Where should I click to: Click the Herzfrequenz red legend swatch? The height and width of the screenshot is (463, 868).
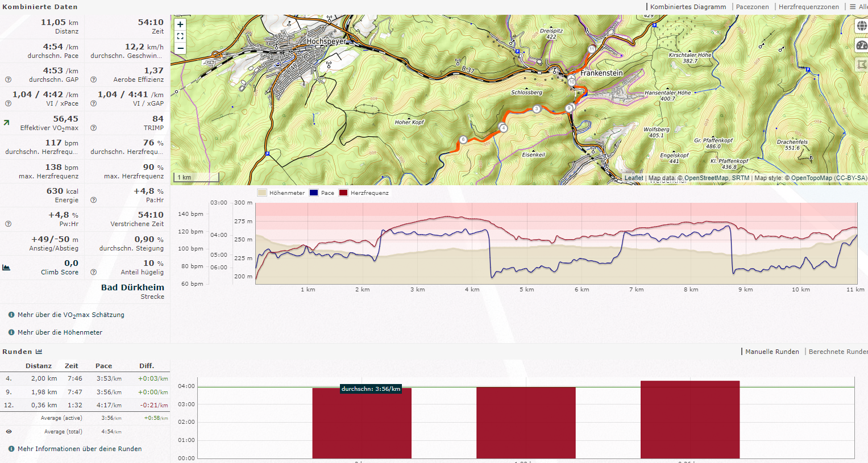(x=343, y=193)
